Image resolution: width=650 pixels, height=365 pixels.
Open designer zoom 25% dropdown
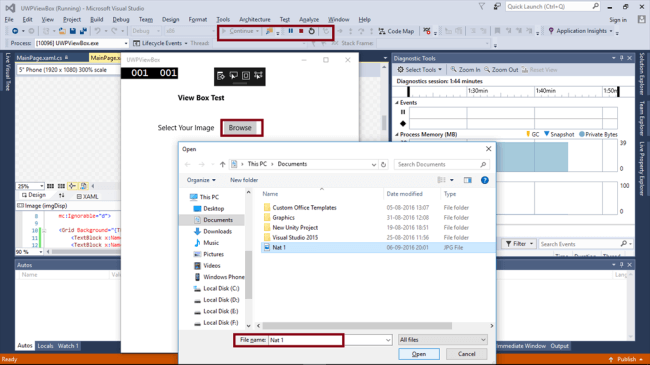(30, 186)
